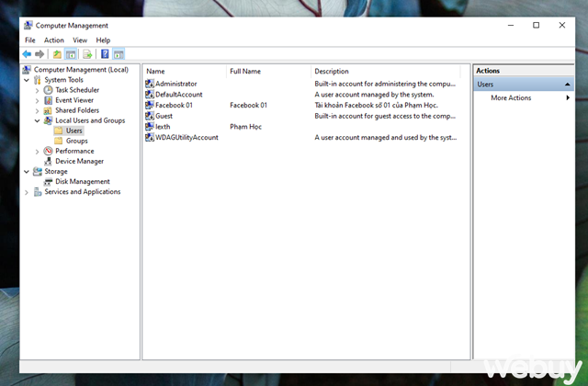Open More Actions in the Actions pane
This screenshot has width=588, height=386.
tap(511, 97)
